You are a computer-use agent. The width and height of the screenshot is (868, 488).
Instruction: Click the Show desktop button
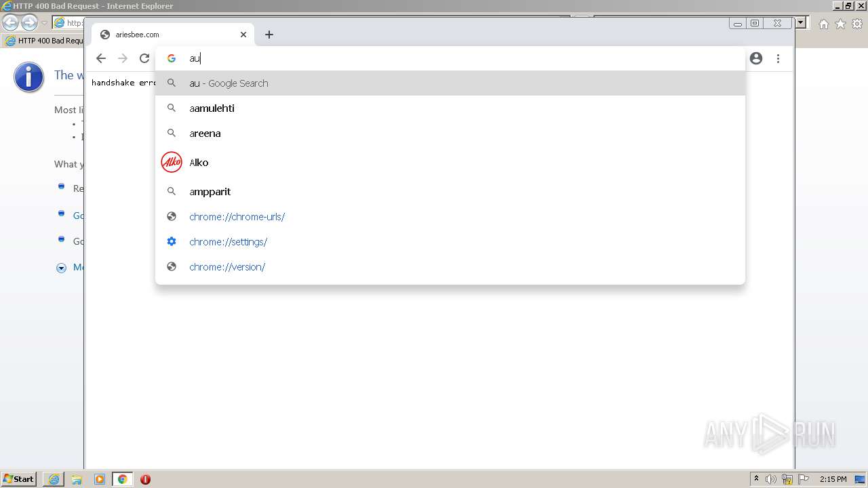[x=861, y=479]
